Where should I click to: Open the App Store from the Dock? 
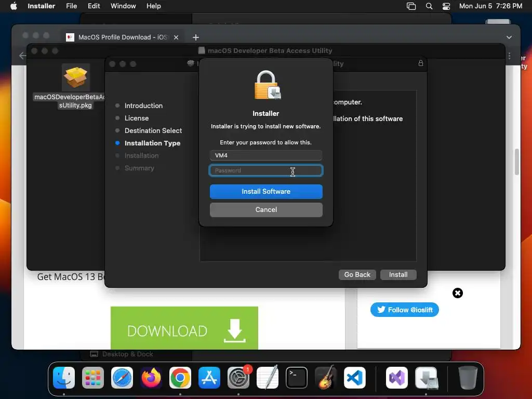pyautogui.click(x=209, y=378)
